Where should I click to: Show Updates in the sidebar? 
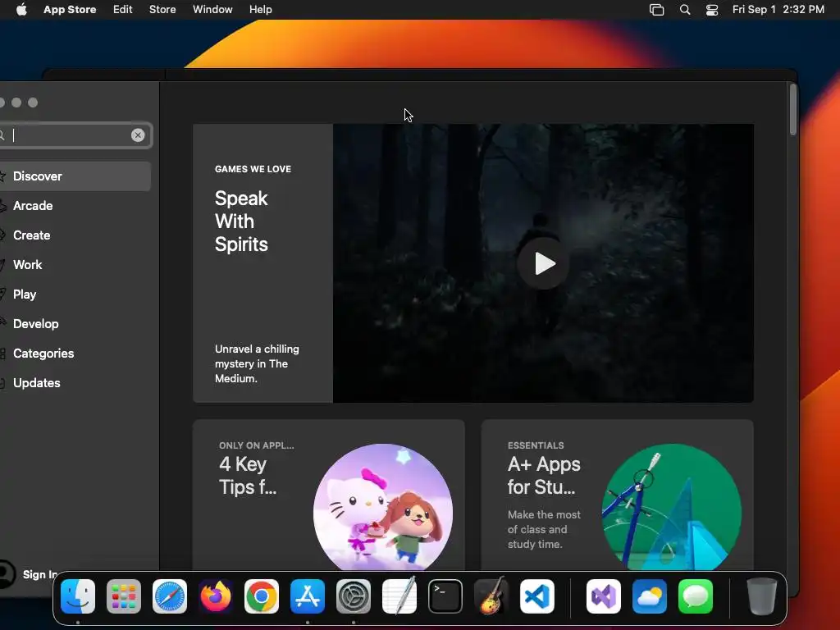[x=75, y=382]
